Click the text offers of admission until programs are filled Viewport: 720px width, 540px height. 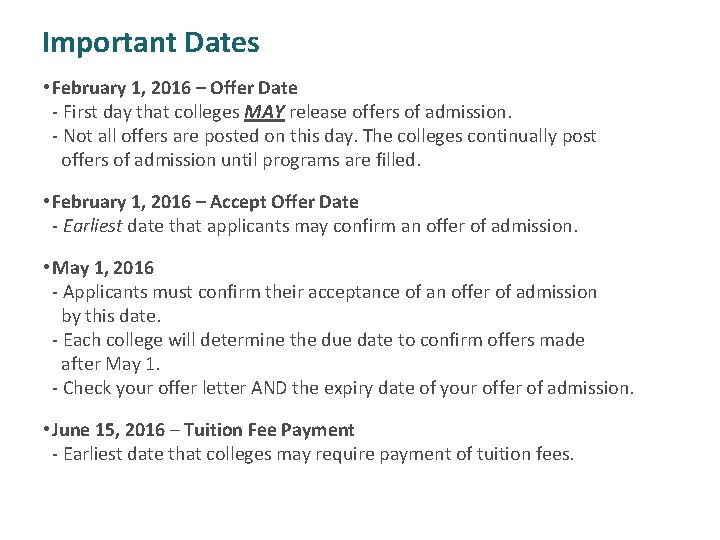(x=241, y=160)
